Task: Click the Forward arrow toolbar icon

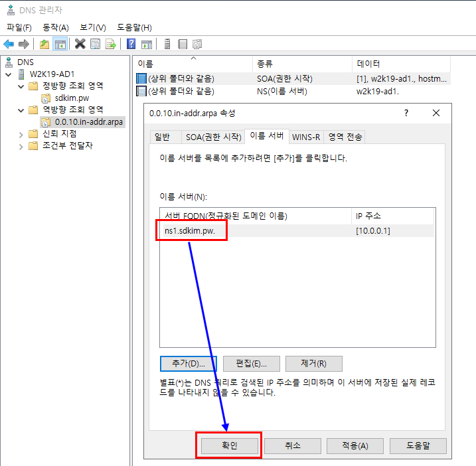Action: (24, 44)
